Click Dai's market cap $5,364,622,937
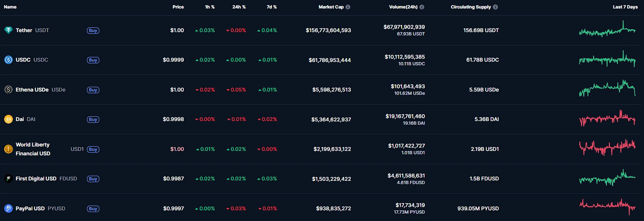The image size is (644, 221). [331, 120]
